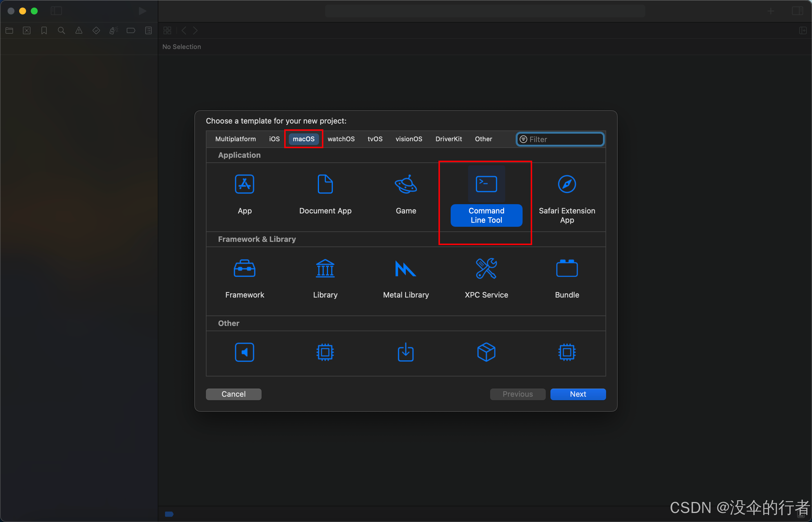Click the Next button

tap(578, 394)
